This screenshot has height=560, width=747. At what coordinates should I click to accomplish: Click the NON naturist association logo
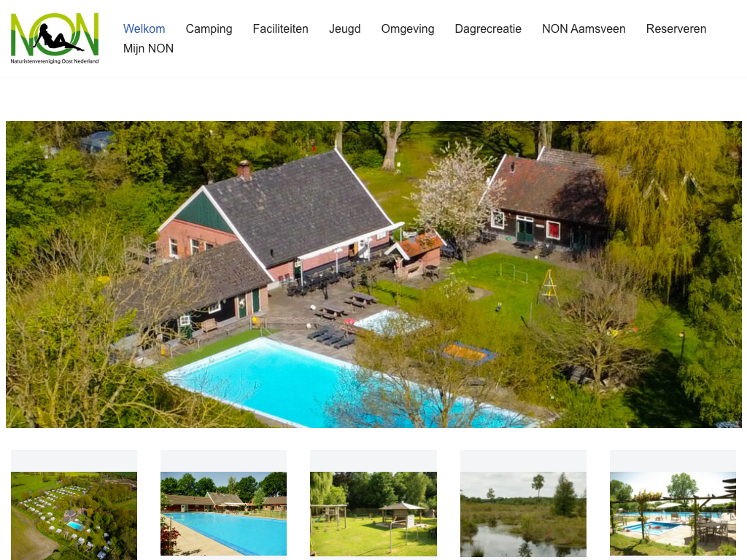[x=55, y=38]
